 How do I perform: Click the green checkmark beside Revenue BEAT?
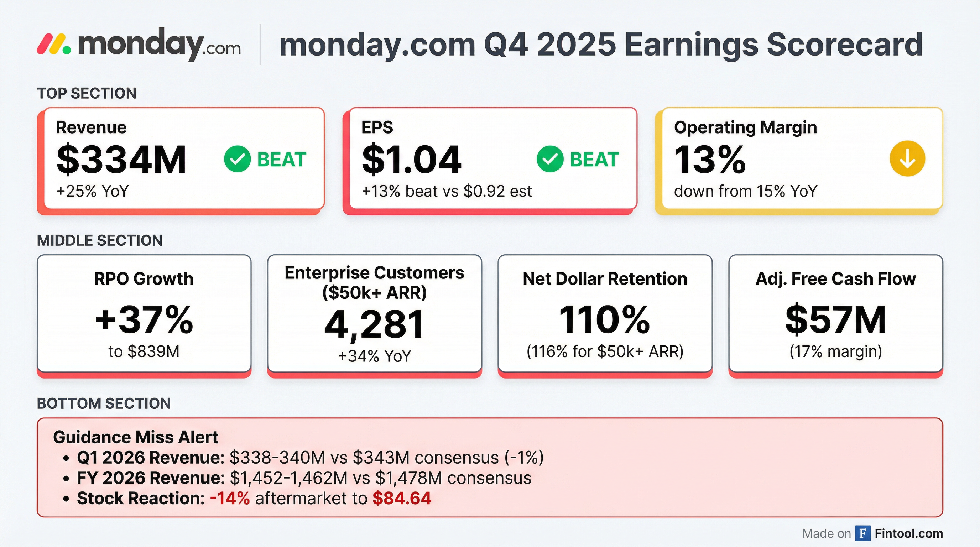[237, 159]
